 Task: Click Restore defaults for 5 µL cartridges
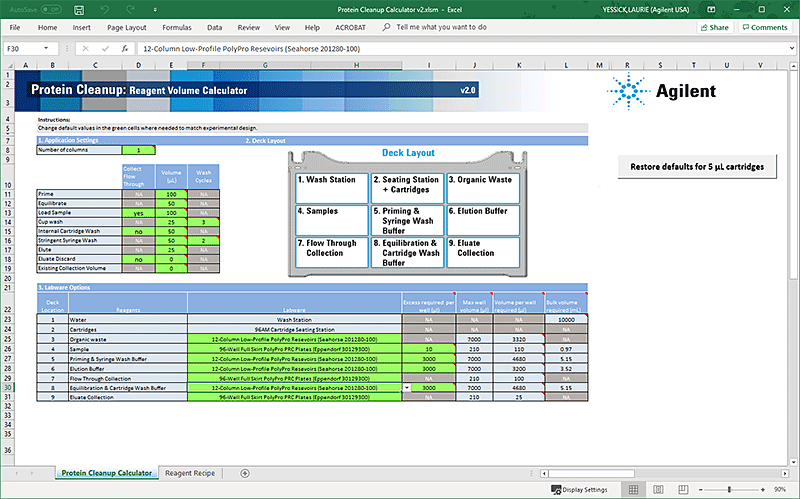point(696,166)
